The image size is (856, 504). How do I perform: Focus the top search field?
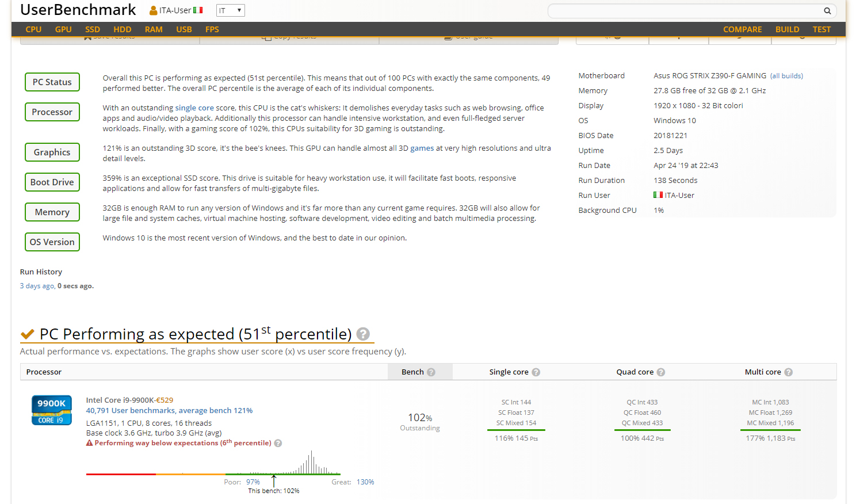tap(686, 10)
